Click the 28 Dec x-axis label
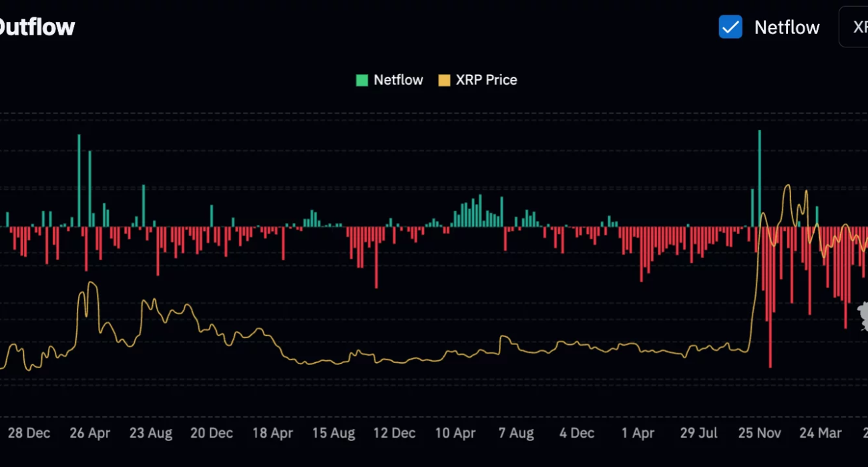The image size is (868, 467). pyautogui.click(x=29, y=433)
